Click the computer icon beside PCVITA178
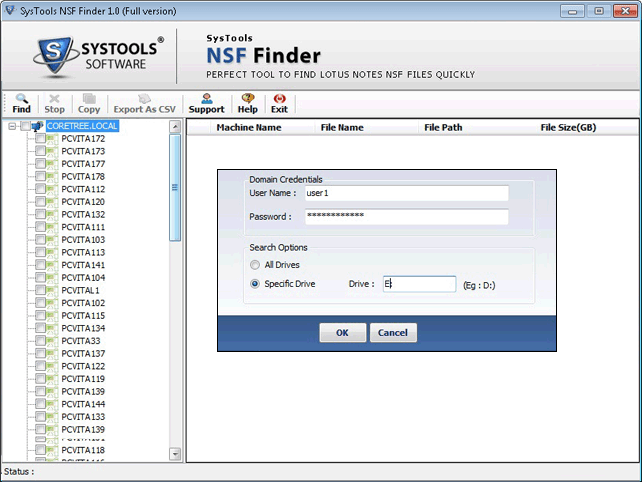The width and height of the screenshot is (642, 482). tap(52, 177)
